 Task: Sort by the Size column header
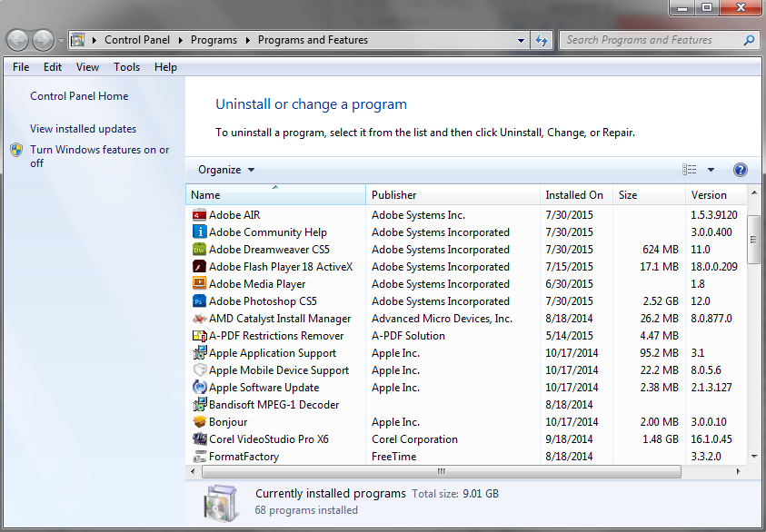(650, 195)
